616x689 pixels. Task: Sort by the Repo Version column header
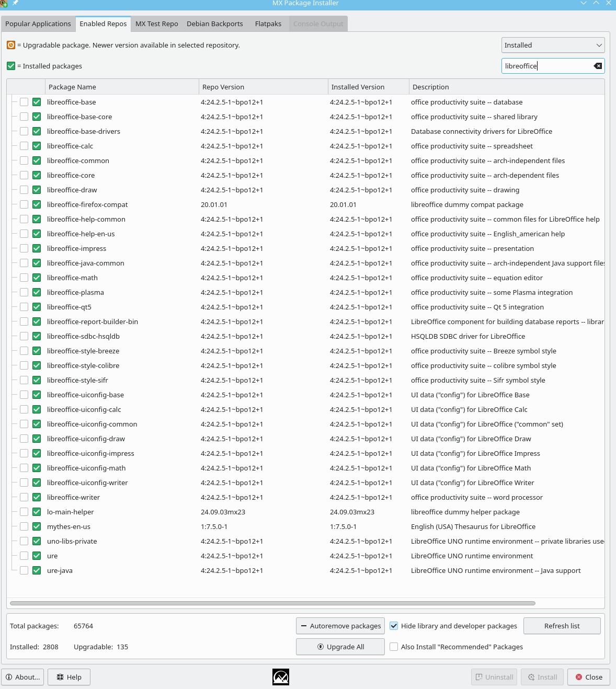(263, 87)
